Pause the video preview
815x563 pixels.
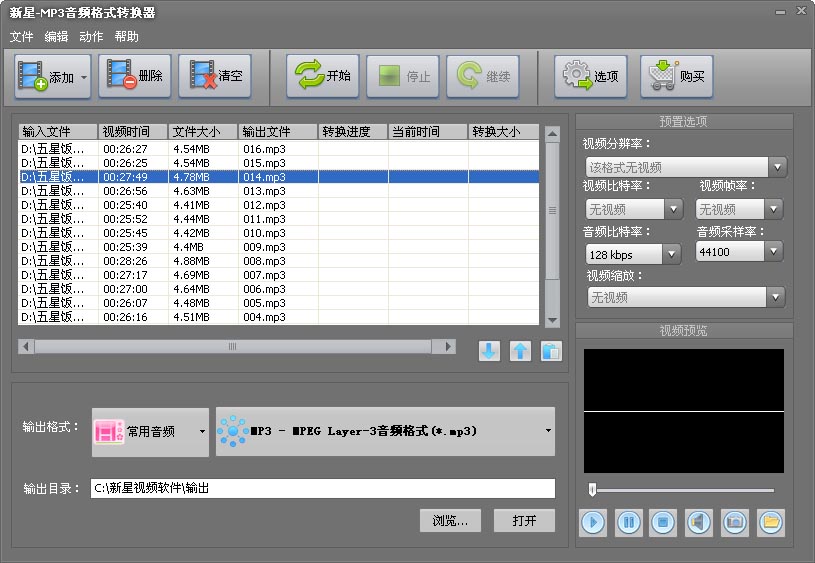coord(628,522)
